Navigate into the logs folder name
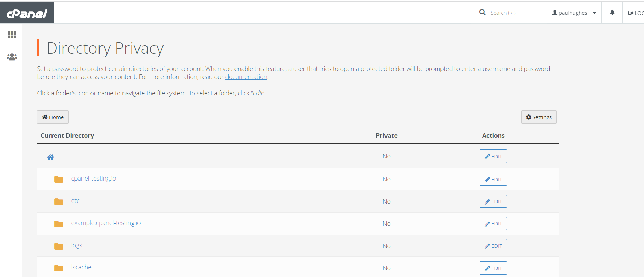644x277 pixels. 77,245
